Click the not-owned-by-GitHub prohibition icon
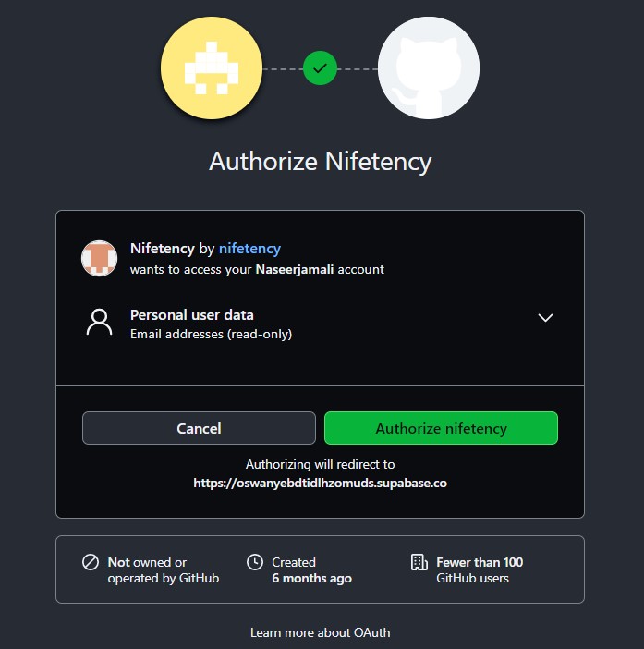 pyautogui.click(x=91, y=562)
